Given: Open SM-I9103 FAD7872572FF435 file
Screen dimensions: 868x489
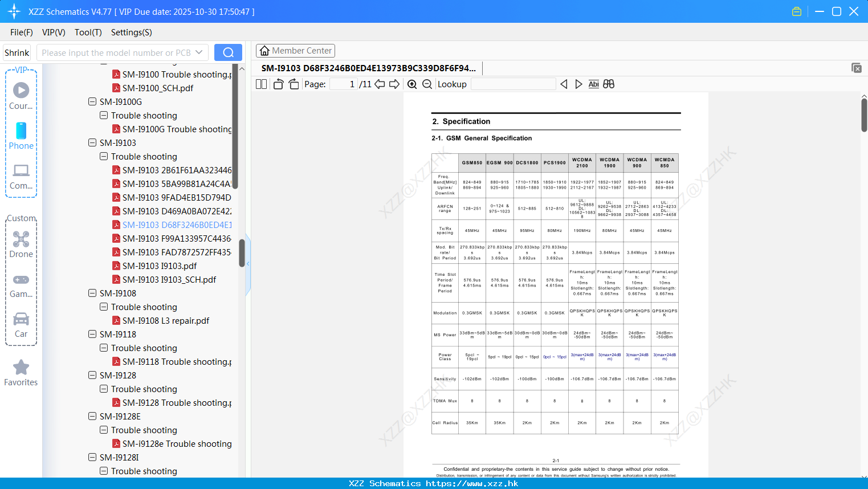Looking at the screenshot, I should click(177, 252).
